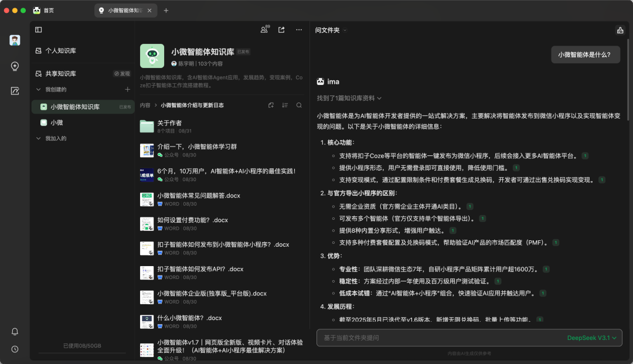Select 小微智能体知识库 in the sidebar

coord(83,107)
